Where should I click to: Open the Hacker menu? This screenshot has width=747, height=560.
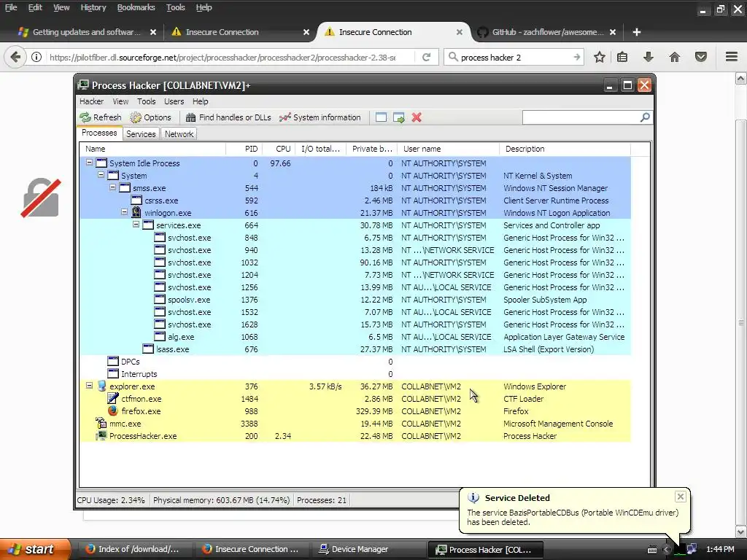click(91, 101)
